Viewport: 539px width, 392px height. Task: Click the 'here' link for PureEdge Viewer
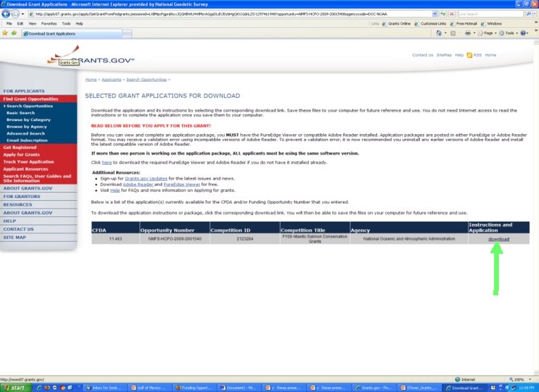tap(107, 162)
